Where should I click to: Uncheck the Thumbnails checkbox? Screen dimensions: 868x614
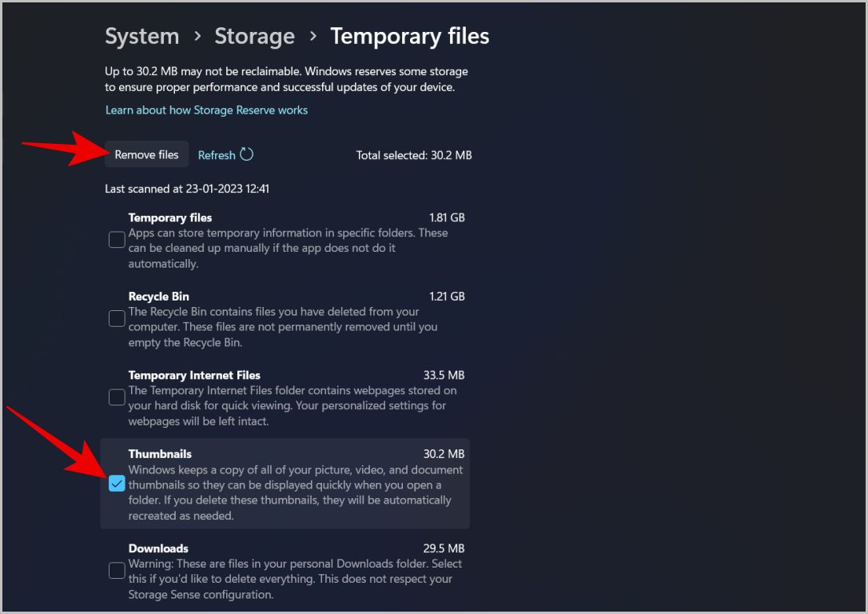(116, 484)
